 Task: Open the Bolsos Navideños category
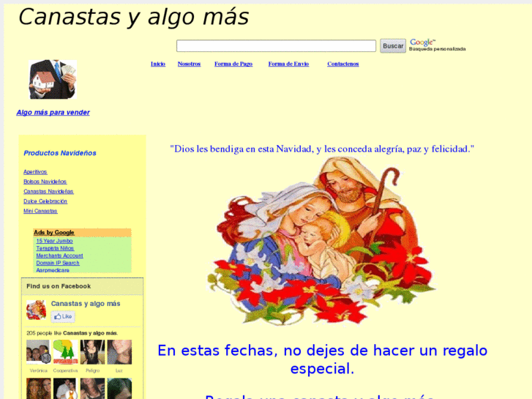click(45, 182)
